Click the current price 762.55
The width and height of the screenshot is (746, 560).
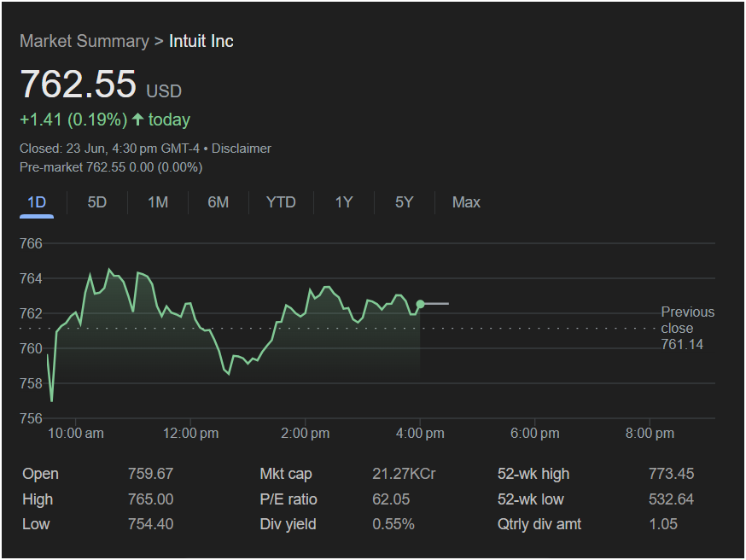click(x=78, y=85)
